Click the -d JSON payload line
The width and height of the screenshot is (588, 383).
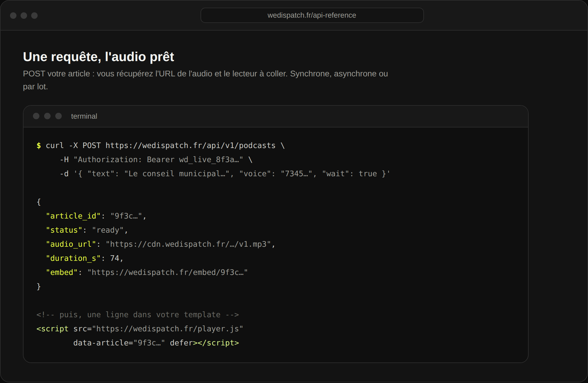coord(225,174)
